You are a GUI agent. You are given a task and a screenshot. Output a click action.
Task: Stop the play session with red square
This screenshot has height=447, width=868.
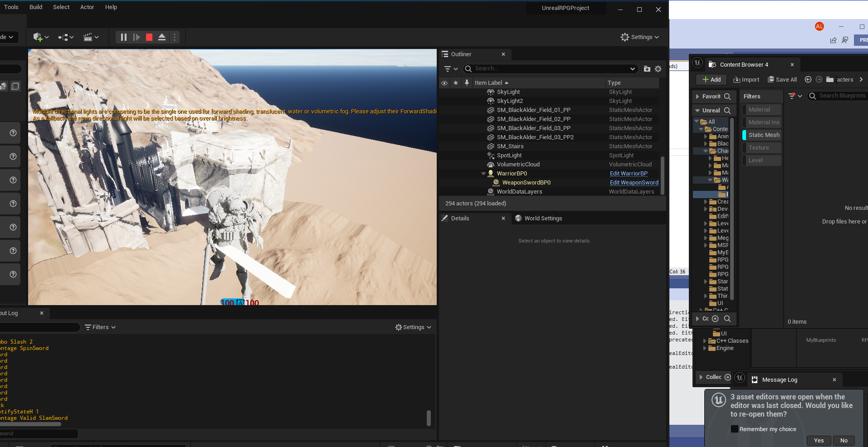[149, 37]
